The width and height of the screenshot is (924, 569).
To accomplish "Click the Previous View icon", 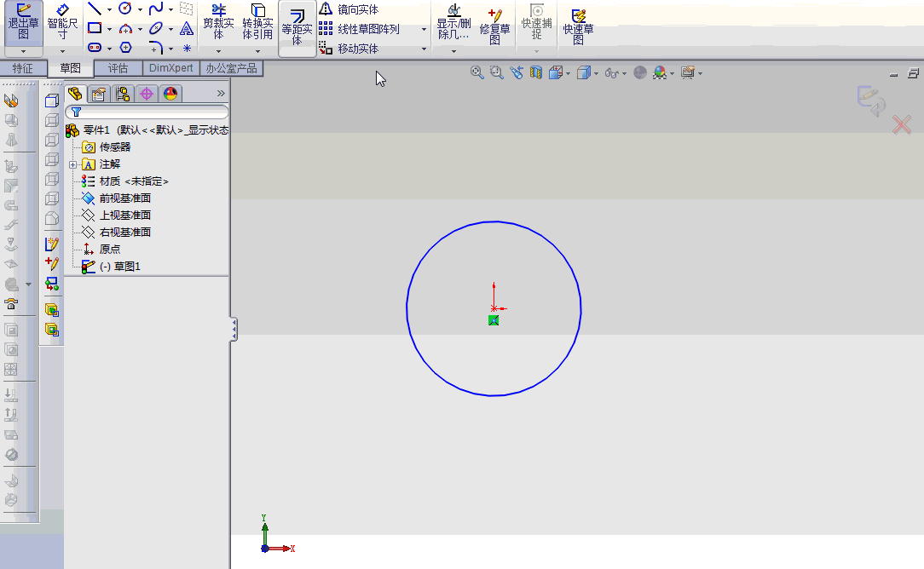I will click(x=517, y=72).
